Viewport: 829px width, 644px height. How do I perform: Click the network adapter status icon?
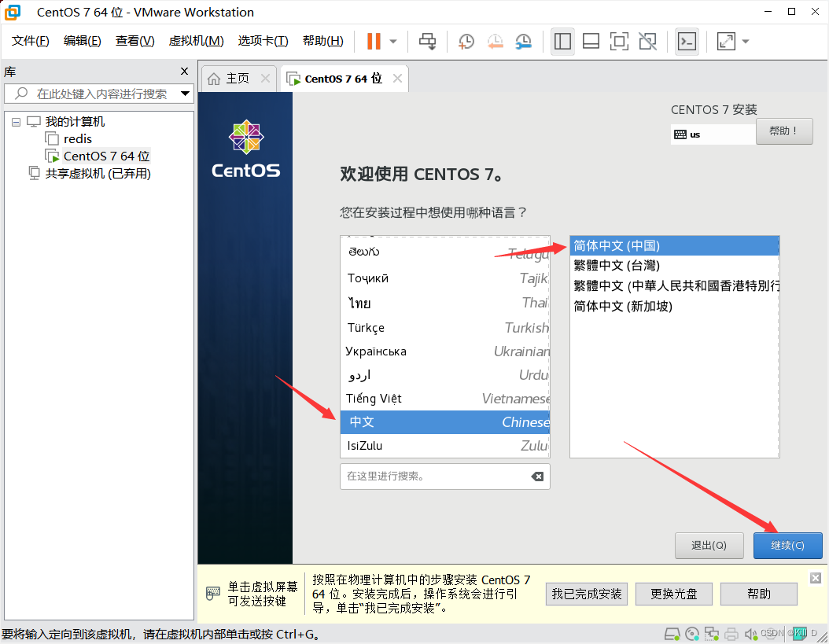point(712,634)
